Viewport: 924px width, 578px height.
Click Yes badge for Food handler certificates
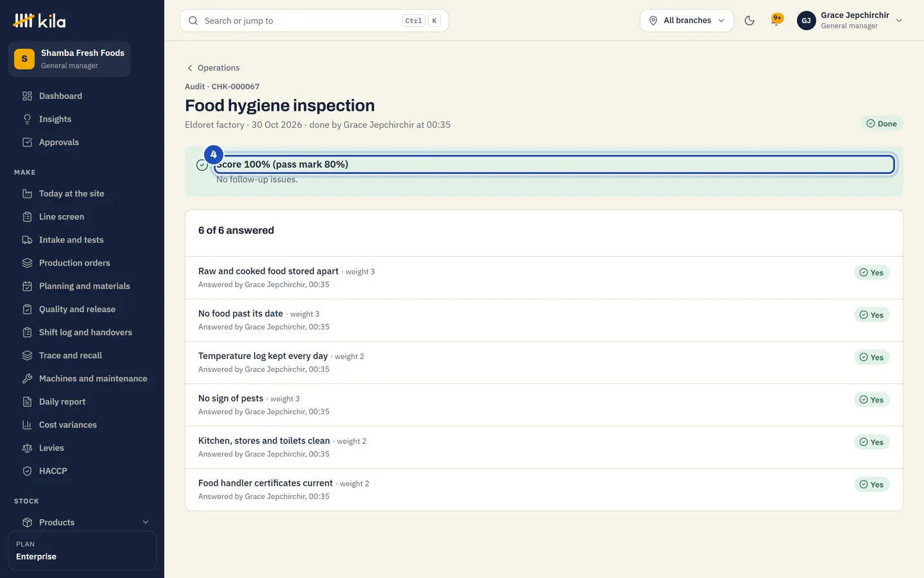pos(871,485)
